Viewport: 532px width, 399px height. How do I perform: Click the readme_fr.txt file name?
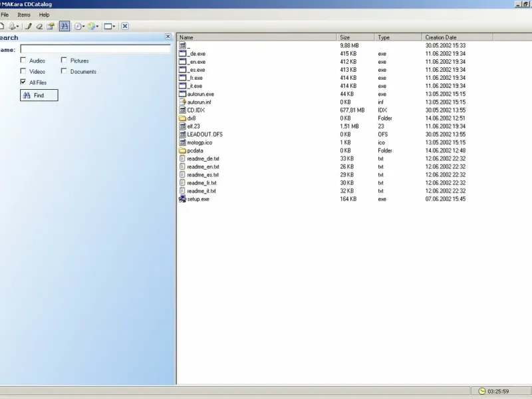tap(201, 183)
